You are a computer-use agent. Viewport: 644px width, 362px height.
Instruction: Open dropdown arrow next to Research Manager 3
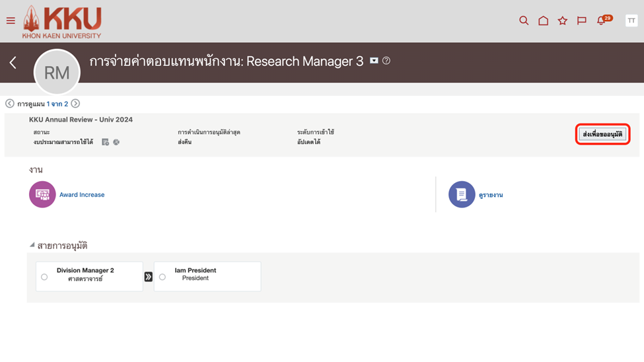[374, 61]
